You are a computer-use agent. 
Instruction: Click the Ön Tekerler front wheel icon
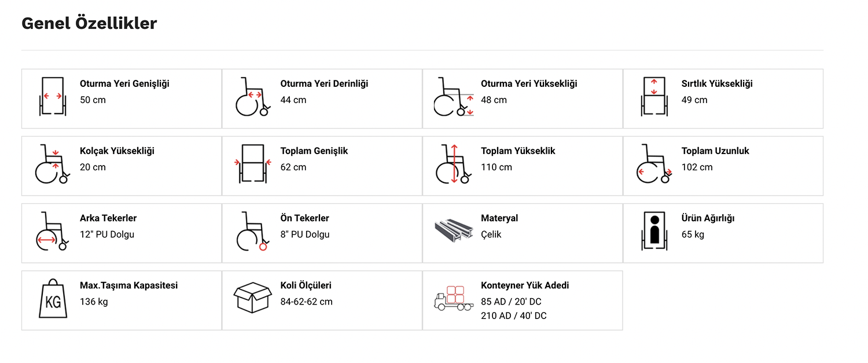(x=253, y=232)
